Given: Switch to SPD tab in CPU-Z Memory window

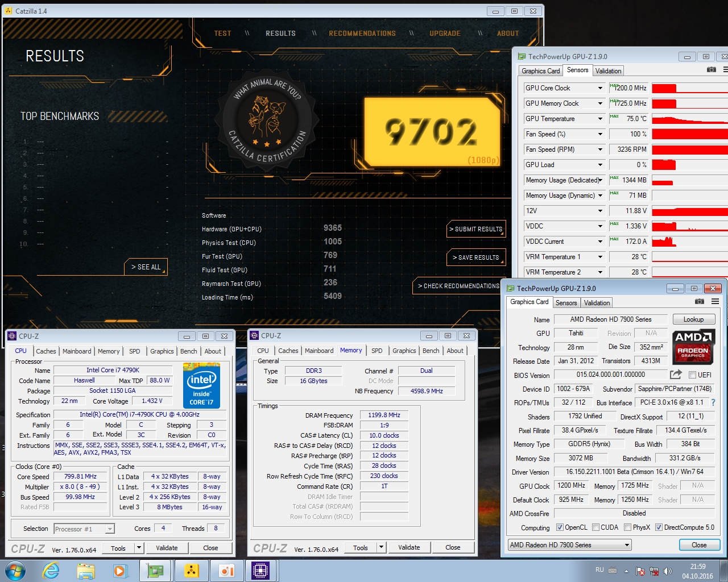Looking at the screenshot, I should (377, 351).
